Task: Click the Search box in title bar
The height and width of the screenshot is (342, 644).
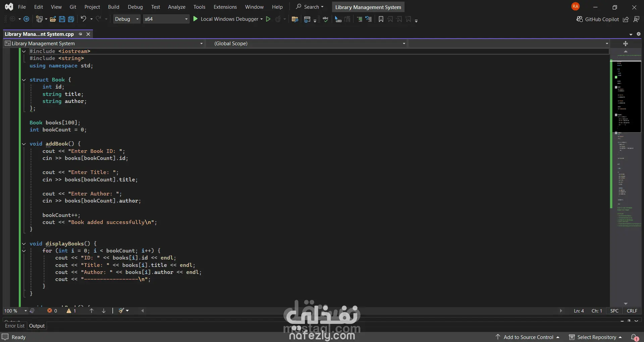Action: tap(310, 7)
